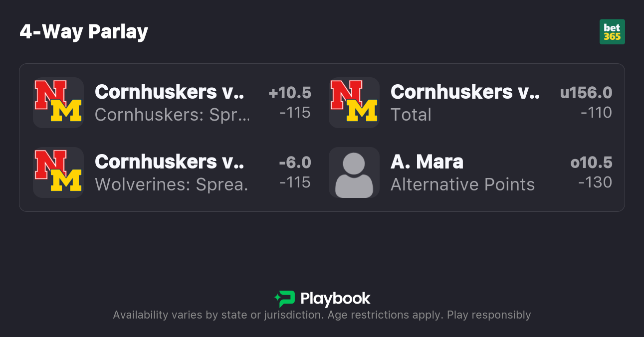Viewport: 644px width, 337px height.
Task: Select the +10.5 spread line
Action: tap(289, 93)
